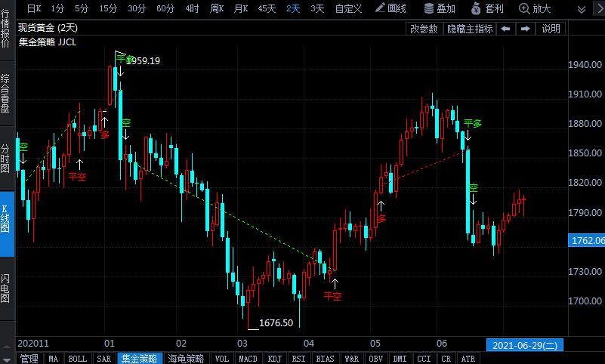The height and width of the screenshot is (364, 605).
Task: Open the 叠加 overlay tool
Action: click(440, 8)
